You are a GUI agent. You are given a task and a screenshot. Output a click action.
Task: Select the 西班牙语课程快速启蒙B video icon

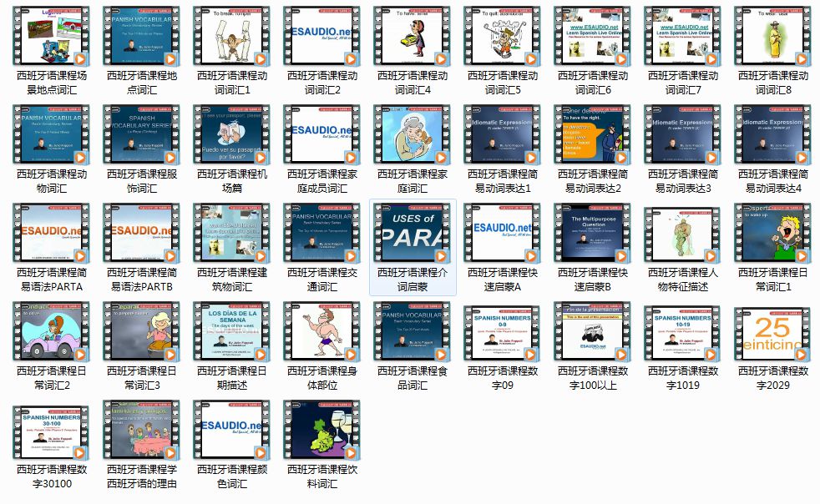pyautogui.click(x=593, y=233)
